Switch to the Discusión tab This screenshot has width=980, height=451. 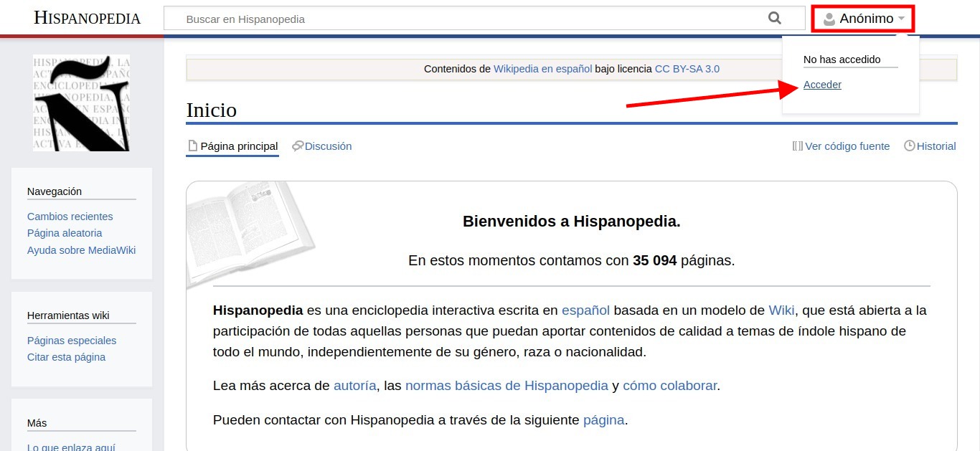(x=328, y=146)
